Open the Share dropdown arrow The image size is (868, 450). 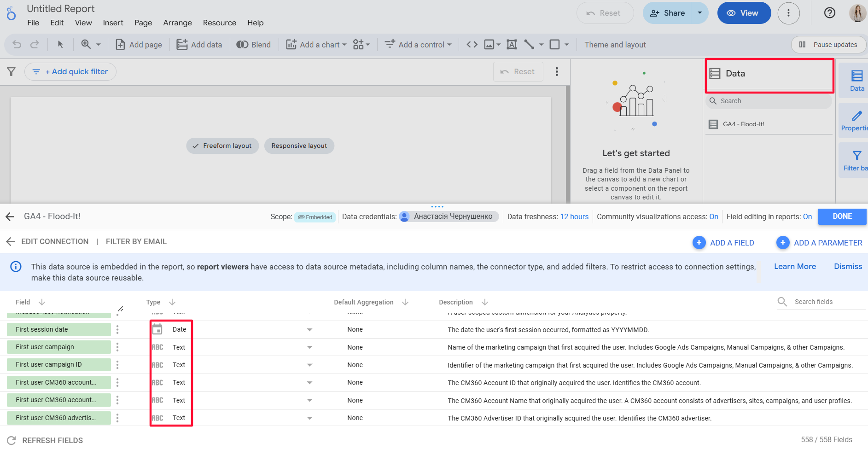tap(700, 13)
